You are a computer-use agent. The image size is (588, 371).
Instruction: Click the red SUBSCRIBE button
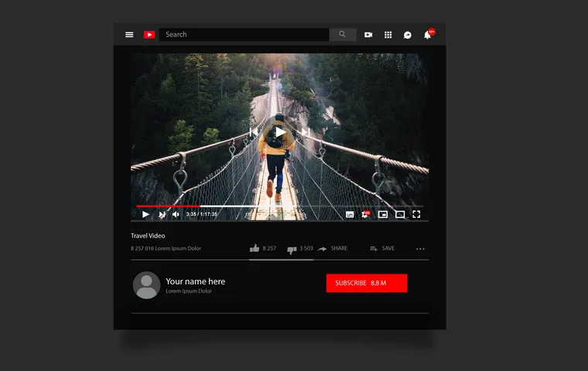point(366,284)
